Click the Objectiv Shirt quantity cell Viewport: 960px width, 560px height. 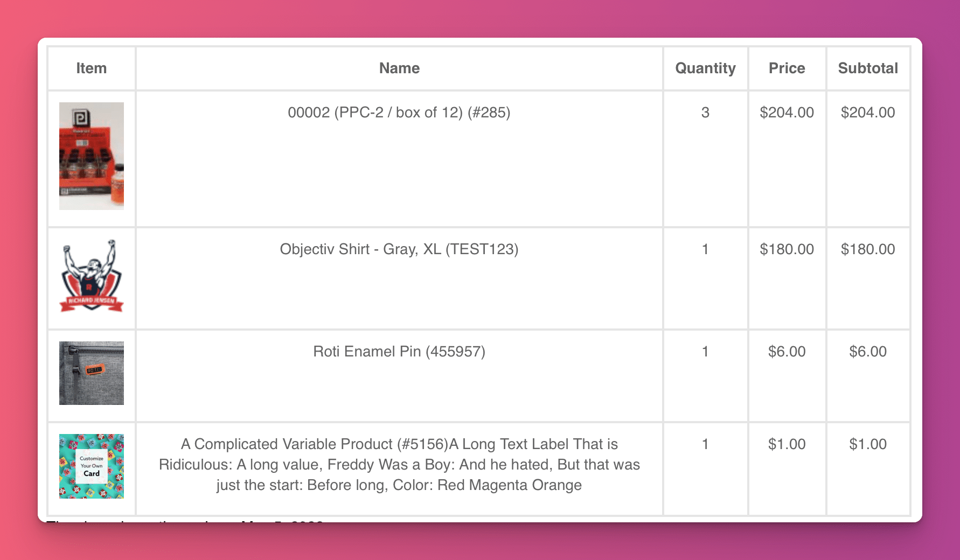pos(705,249)
